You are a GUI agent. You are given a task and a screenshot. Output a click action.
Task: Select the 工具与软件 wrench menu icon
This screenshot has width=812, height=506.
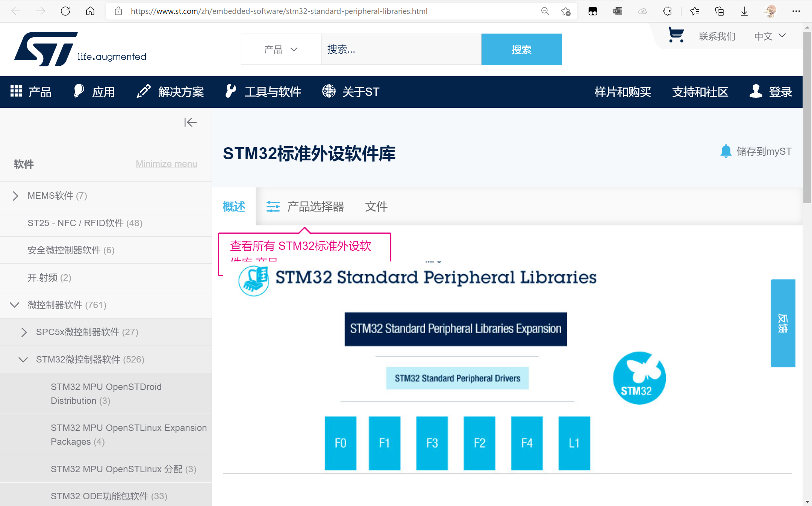tap(230, 91)
